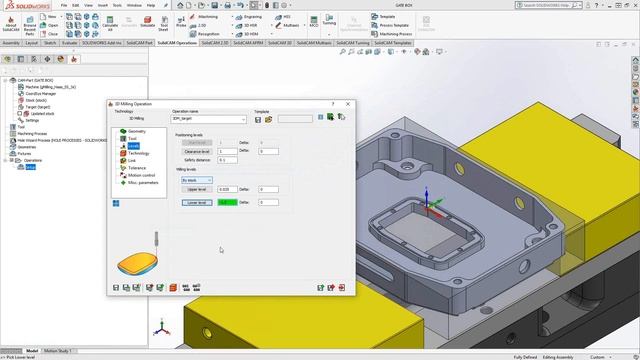Viewport: 640px width, 360px height.
Task: Open the Tools menu
Action: pyautogui.click(x=117, y=5)
